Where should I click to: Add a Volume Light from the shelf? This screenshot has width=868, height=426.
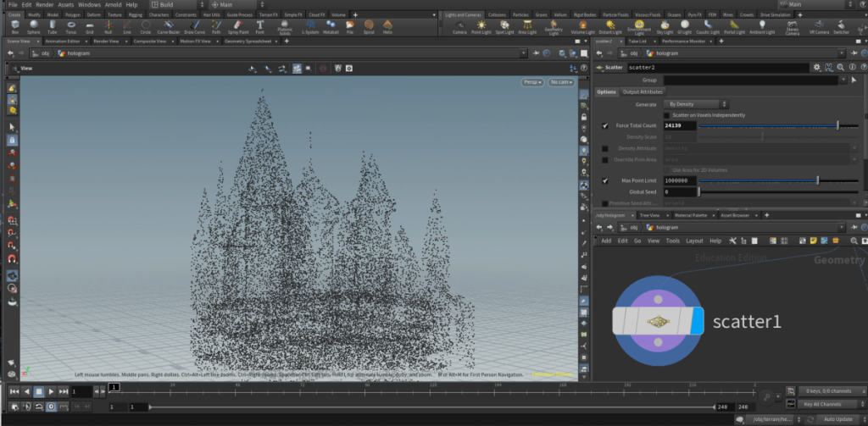click(x=582, y=26)
